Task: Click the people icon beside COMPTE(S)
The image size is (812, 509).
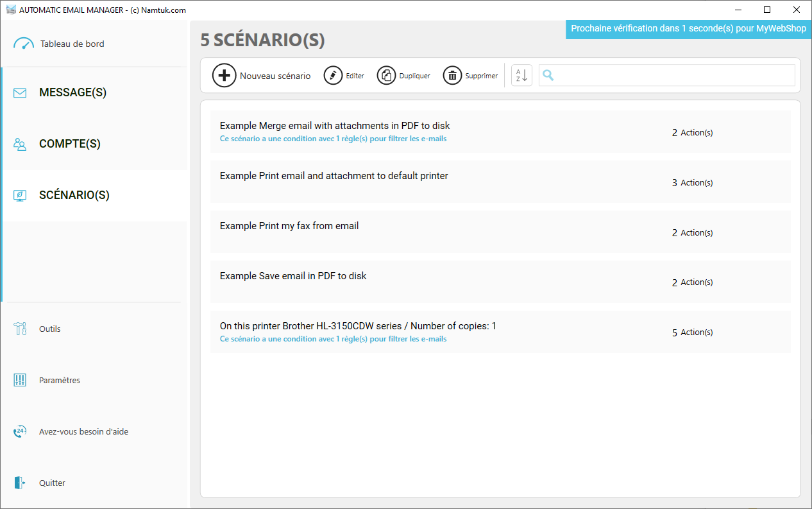Action: point(19,143)
